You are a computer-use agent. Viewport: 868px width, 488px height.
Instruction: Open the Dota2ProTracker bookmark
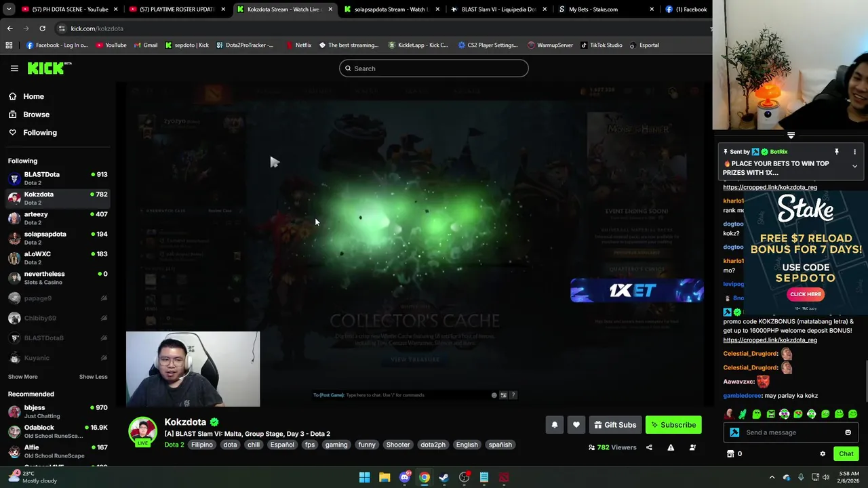click(x=244, y=45)
